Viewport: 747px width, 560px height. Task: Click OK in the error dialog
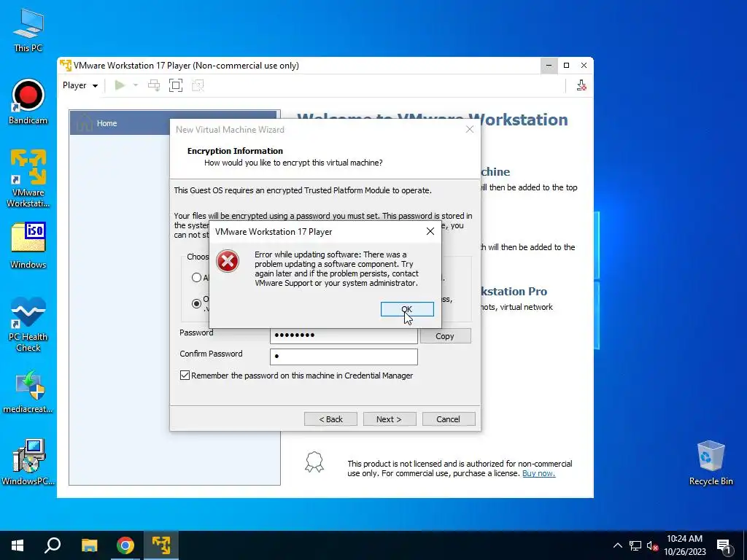pyautogui.click(x=407, y=309)
